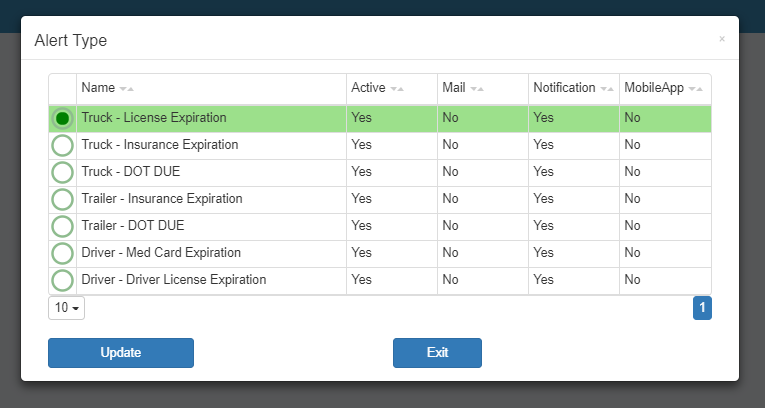Sort by Notification column sort icon
This screenshot has width=765, height=408.
click(x=607, y=89)
